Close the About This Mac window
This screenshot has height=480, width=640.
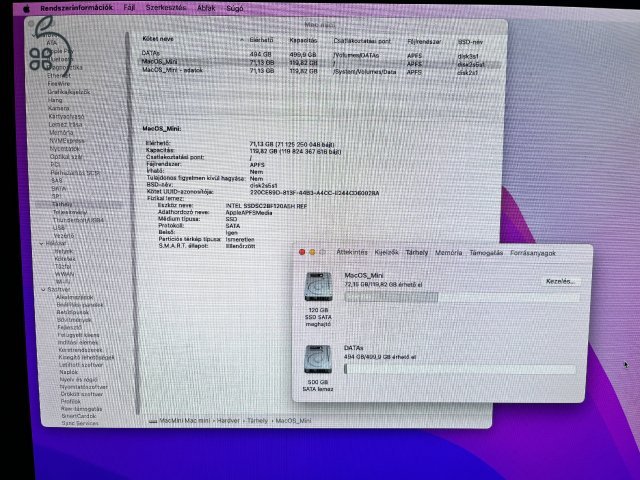coord(302,252)
